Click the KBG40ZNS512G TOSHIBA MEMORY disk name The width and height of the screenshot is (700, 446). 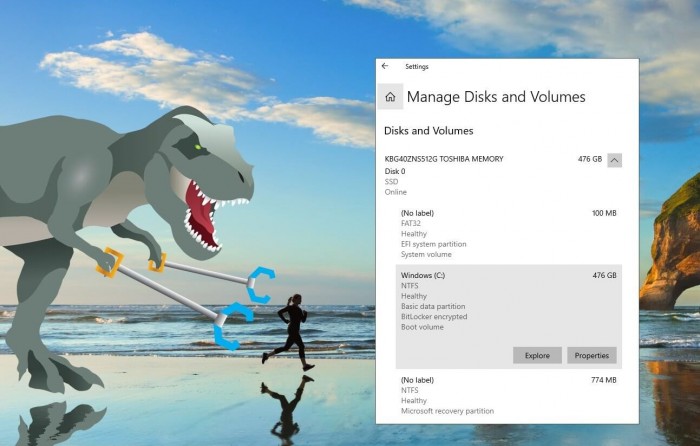click(x=444, y=159)
